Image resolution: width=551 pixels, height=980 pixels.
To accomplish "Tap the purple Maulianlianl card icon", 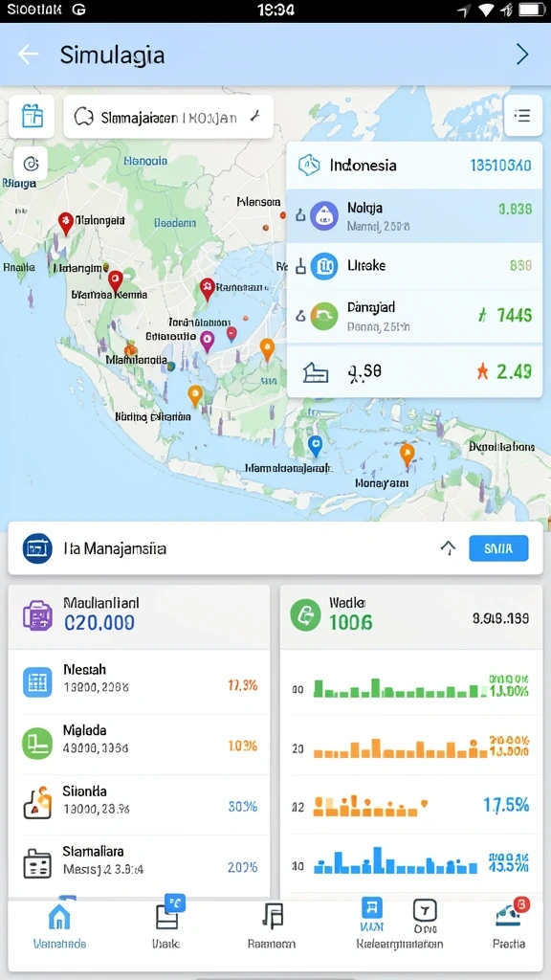I will [x=37, y=615].
